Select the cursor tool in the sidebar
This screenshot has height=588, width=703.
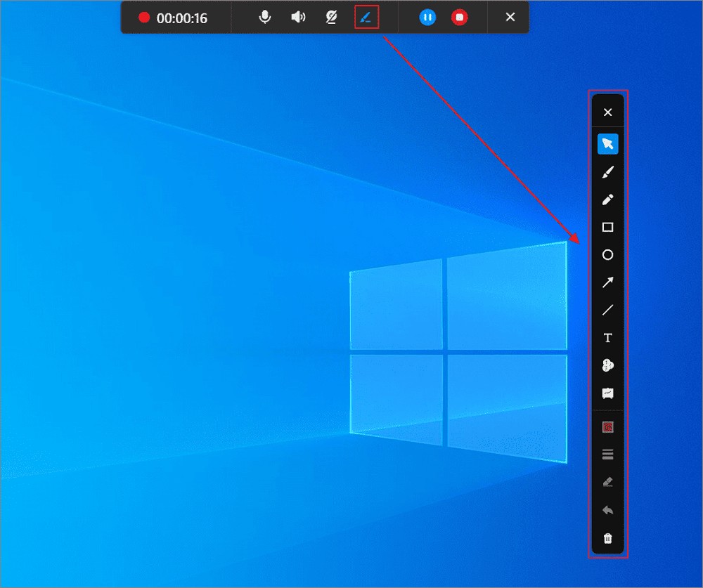pyautogui.click(x=607, y=143)
